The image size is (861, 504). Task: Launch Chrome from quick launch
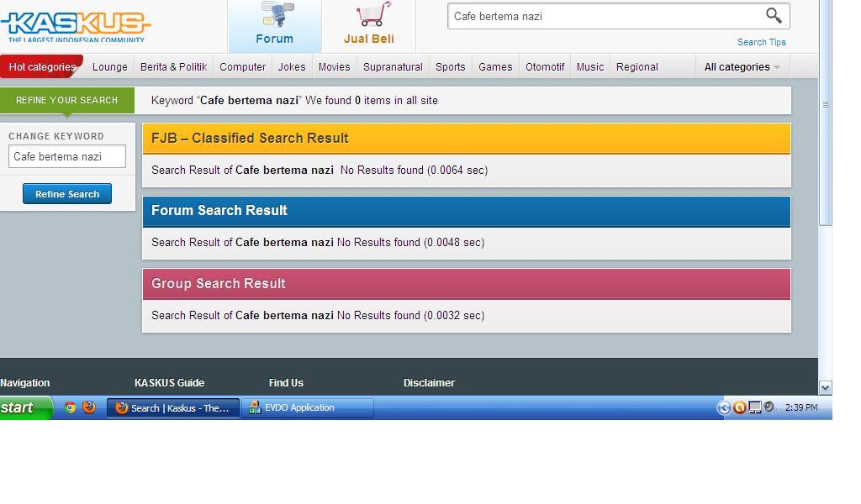tap(70, 407)
